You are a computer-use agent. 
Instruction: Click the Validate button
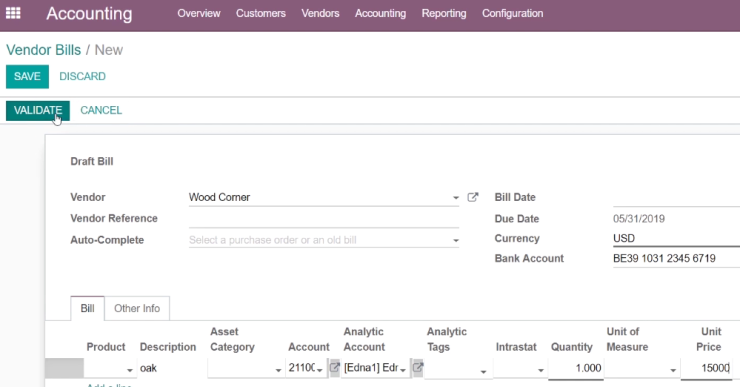click(38, 110)
